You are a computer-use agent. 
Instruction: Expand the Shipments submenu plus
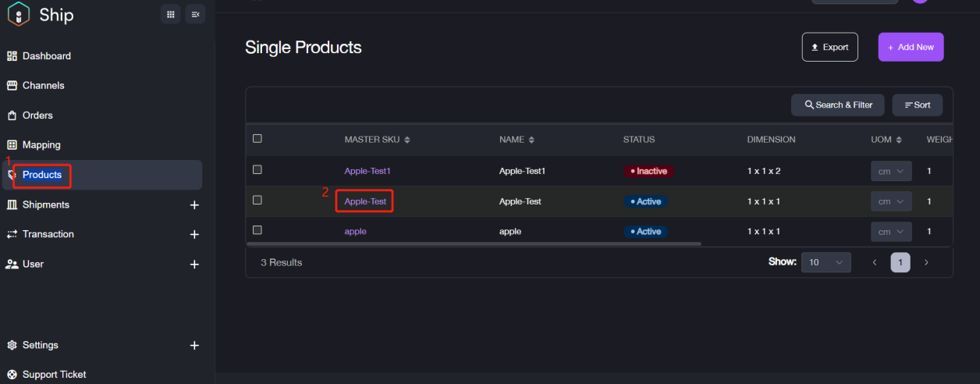point(194,205)
